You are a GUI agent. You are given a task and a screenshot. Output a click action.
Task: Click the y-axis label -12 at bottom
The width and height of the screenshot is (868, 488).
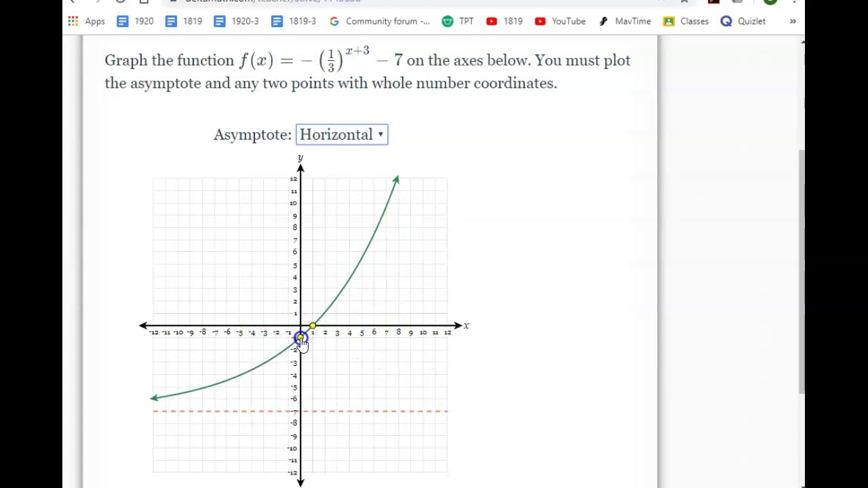point(292,472)
